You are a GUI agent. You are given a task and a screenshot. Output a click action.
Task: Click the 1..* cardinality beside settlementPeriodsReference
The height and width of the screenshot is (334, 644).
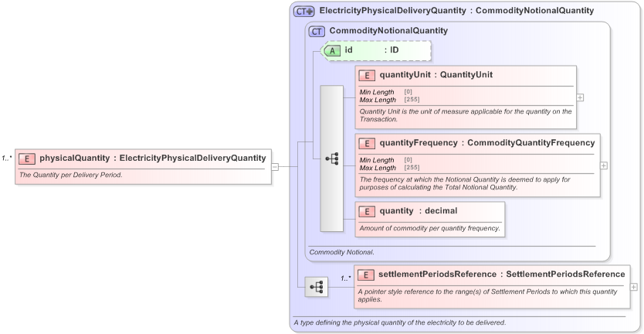[346, 278]
